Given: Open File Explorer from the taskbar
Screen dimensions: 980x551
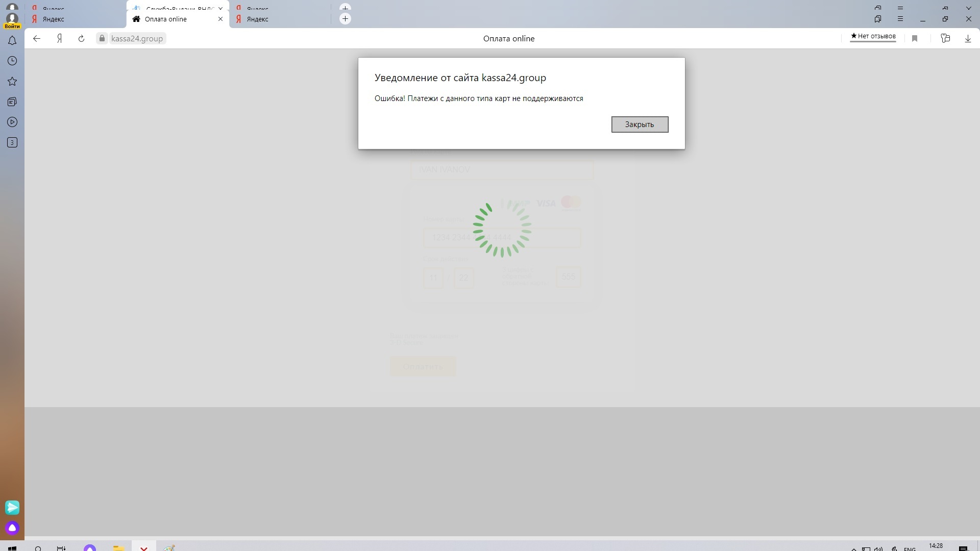Looking at the screenshot, I should [x=118, y=548].
